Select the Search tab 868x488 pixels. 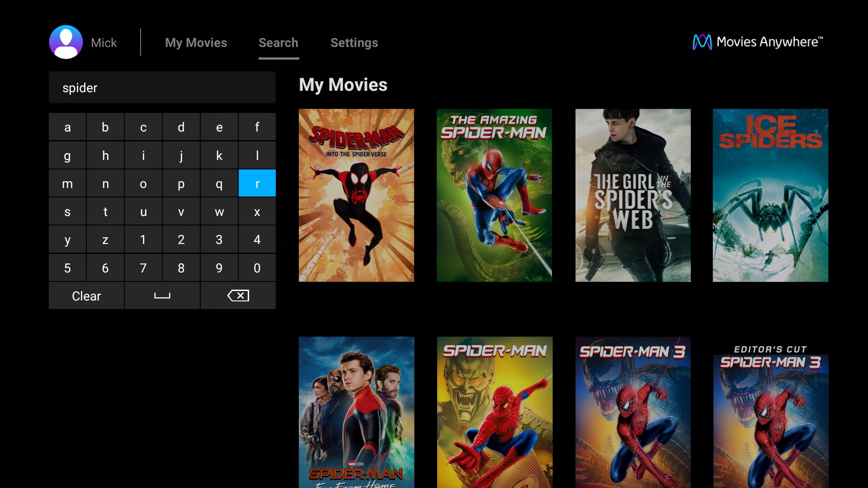pyautogui.click(x=278, y=42)
